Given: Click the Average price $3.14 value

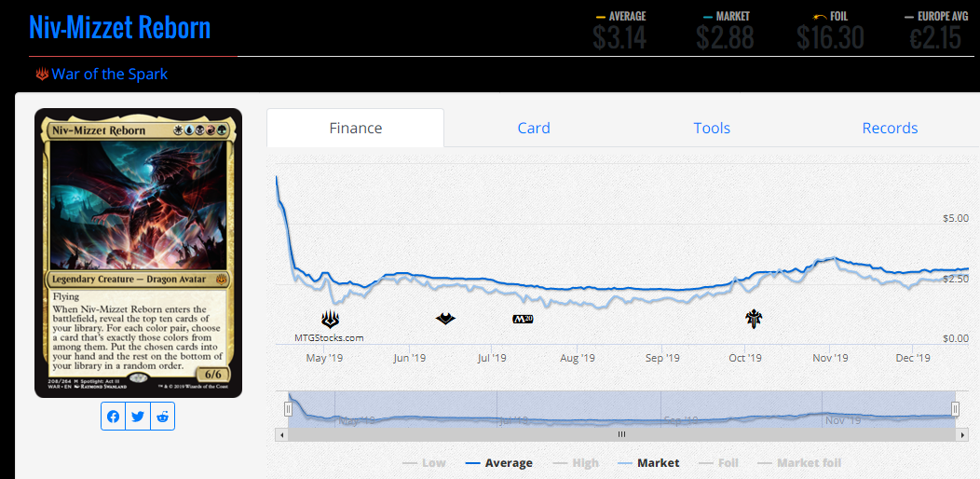Looking at the screenshot, I should tap(619, 37).
